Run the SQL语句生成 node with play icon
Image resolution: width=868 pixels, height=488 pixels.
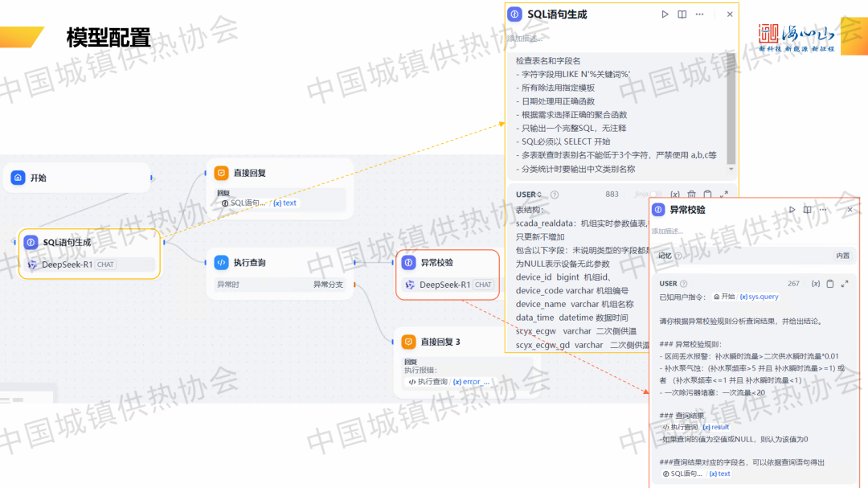tap(665, 14)
